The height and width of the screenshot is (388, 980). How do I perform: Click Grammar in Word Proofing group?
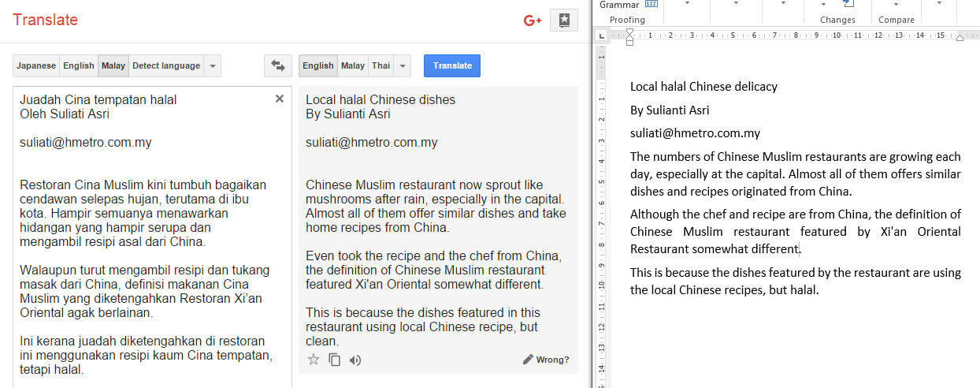pyautogui.click(x=618, y=5)
